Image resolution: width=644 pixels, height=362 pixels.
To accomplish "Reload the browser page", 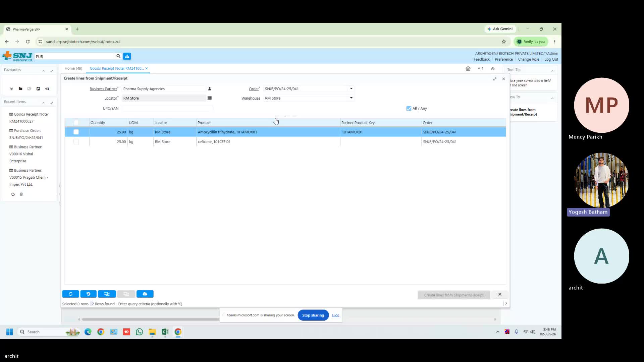I will pos(28,42).
